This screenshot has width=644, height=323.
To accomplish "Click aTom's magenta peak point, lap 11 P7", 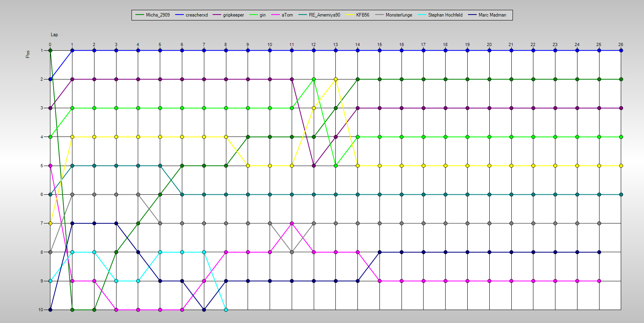I will (292, 223).
